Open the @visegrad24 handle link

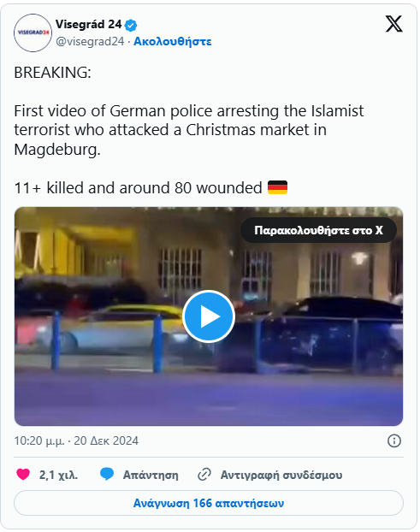90,41
